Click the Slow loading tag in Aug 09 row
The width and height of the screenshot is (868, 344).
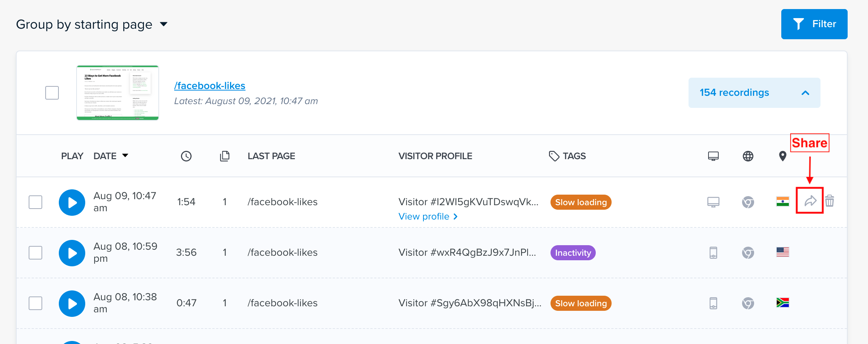pos(581,202)
